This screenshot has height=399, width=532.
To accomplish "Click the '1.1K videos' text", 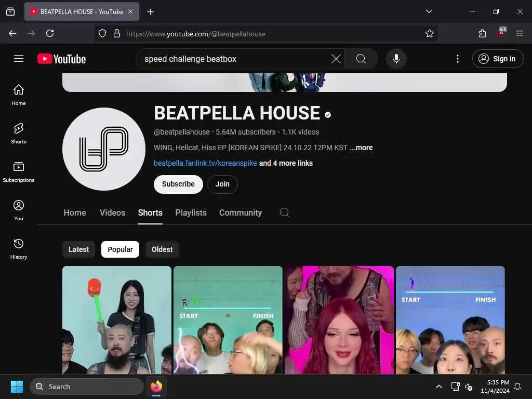I will tap(301, 132).
